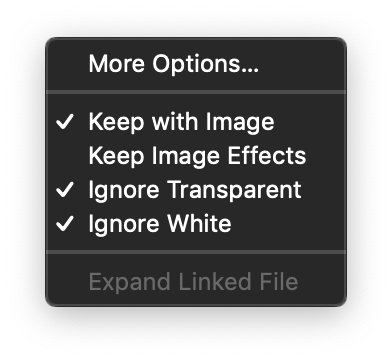Image resolution: width=392 pixels, height=360 pixels.
Task: Click the separator line above Expand Linked File
Action: click(196, 252)
